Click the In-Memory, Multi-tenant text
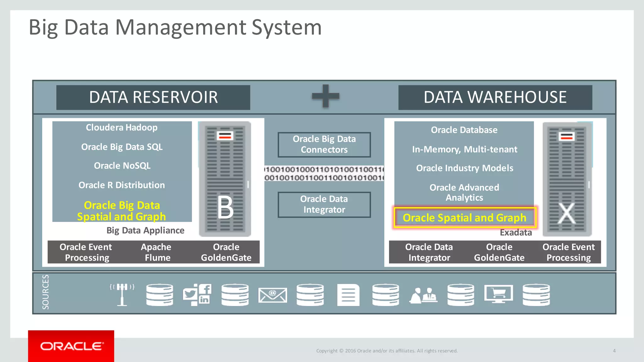 (465, 149)
